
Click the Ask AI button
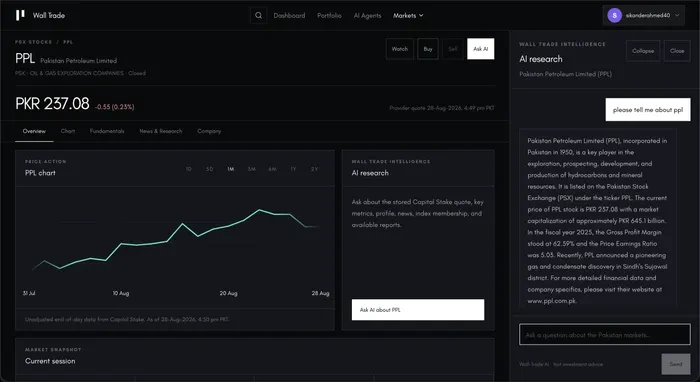pyautogui.click(x=480, y=49)
